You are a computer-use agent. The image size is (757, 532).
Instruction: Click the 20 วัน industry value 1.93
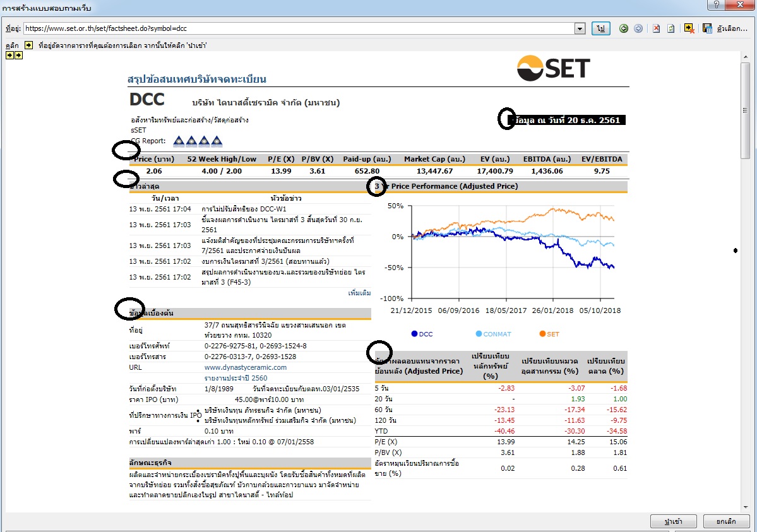[x=578, y=399]
